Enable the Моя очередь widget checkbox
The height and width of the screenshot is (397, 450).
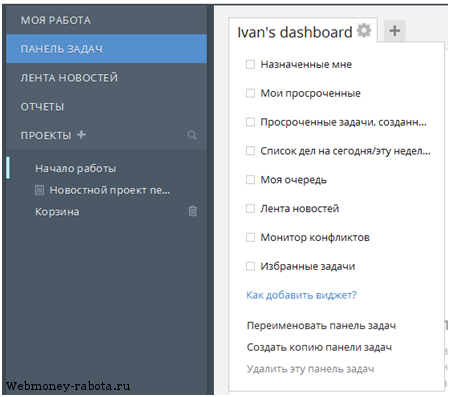click(x=250, y=180)
